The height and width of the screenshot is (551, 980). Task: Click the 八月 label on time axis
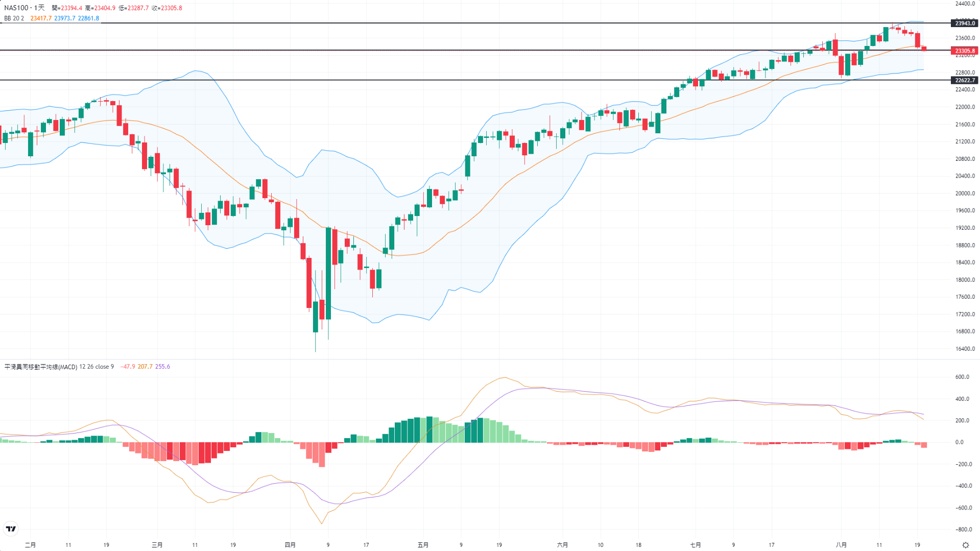coord(841,545)
